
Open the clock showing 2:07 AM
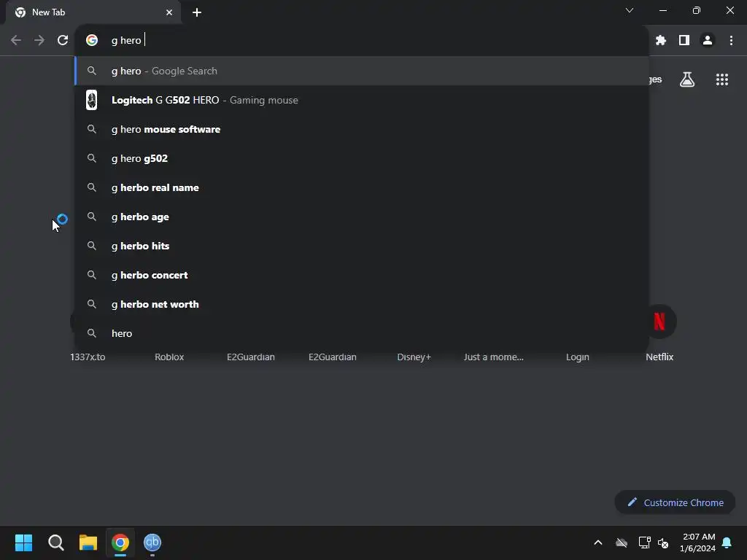coord(697,542)
